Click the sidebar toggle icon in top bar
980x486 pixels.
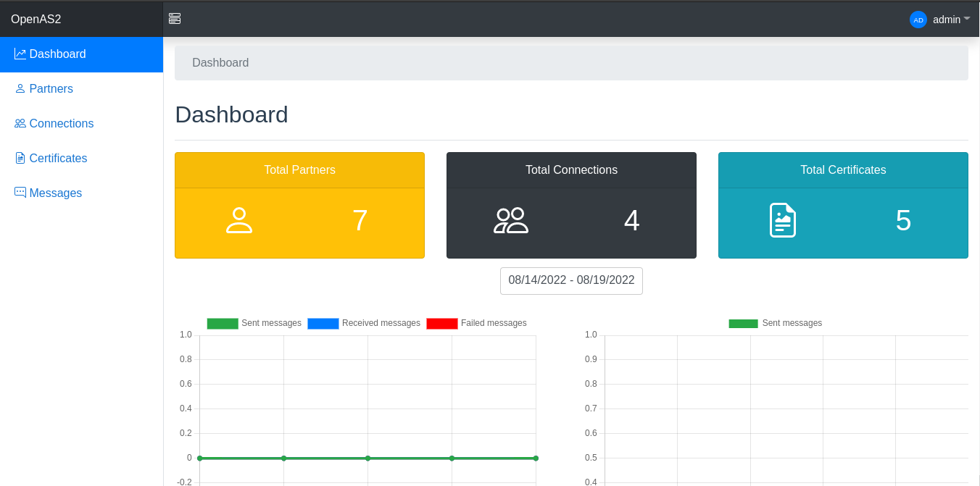175,19
